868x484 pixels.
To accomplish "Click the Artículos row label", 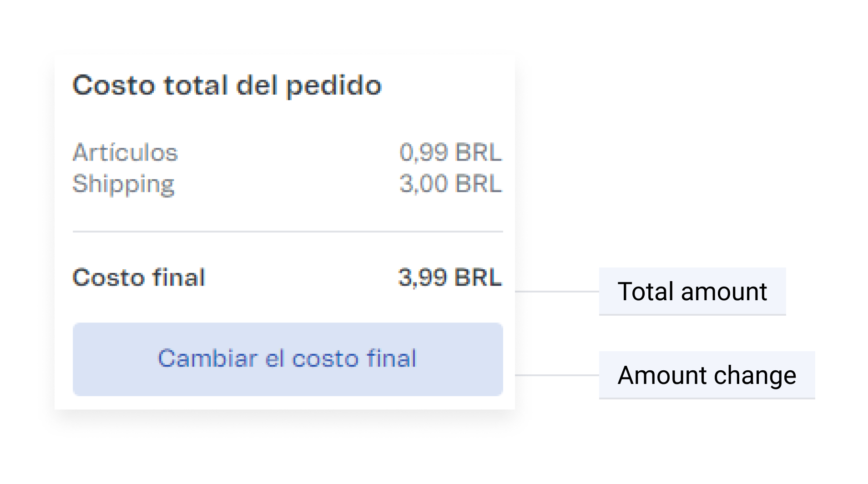I will 125,152.
